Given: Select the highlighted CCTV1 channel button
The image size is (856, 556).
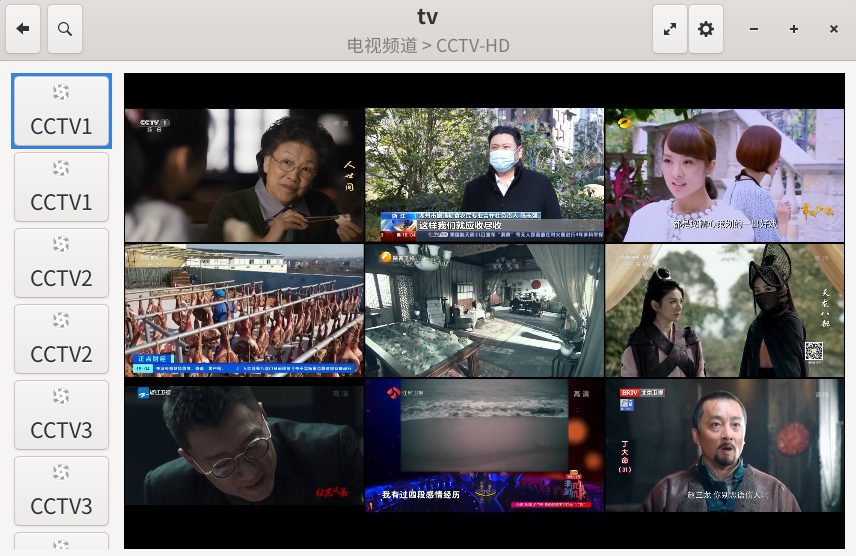Looking at the screenshot, I should pos(61,111).
